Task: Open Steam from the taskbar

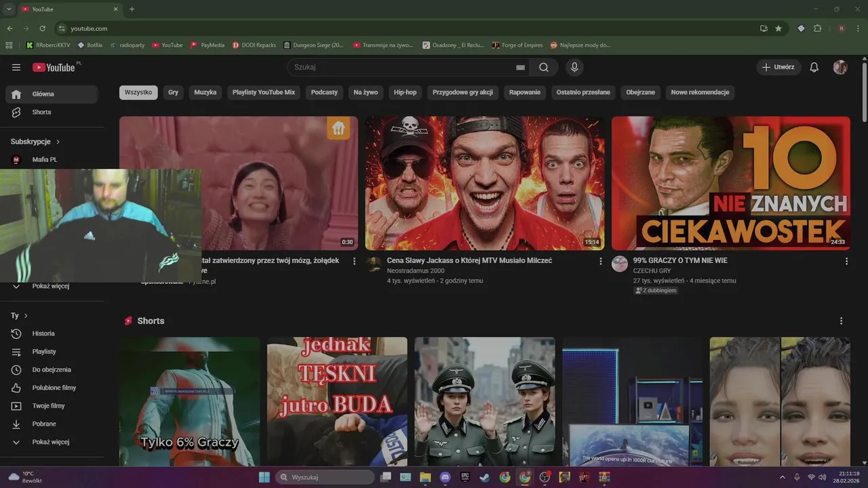Action: (x=484, y=477)
